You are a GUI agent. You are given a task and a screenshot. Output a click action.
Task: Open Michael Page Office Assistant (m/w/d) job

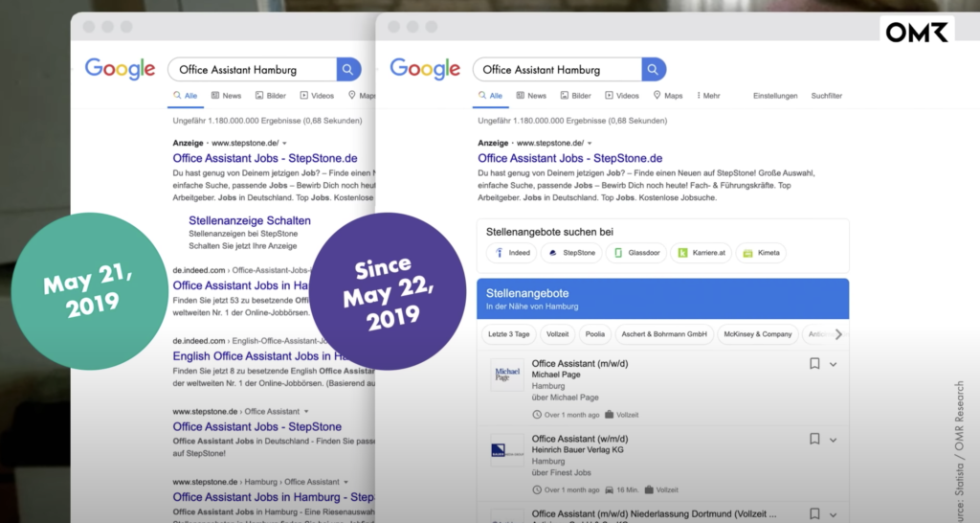pyautogui.click(x=580, y=363)
